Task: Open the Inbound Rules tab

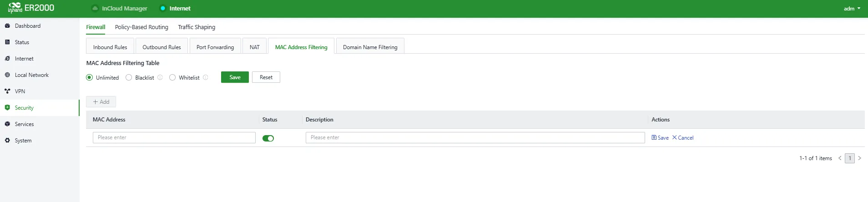Action: pyautogui.click(x=110, y=47)
